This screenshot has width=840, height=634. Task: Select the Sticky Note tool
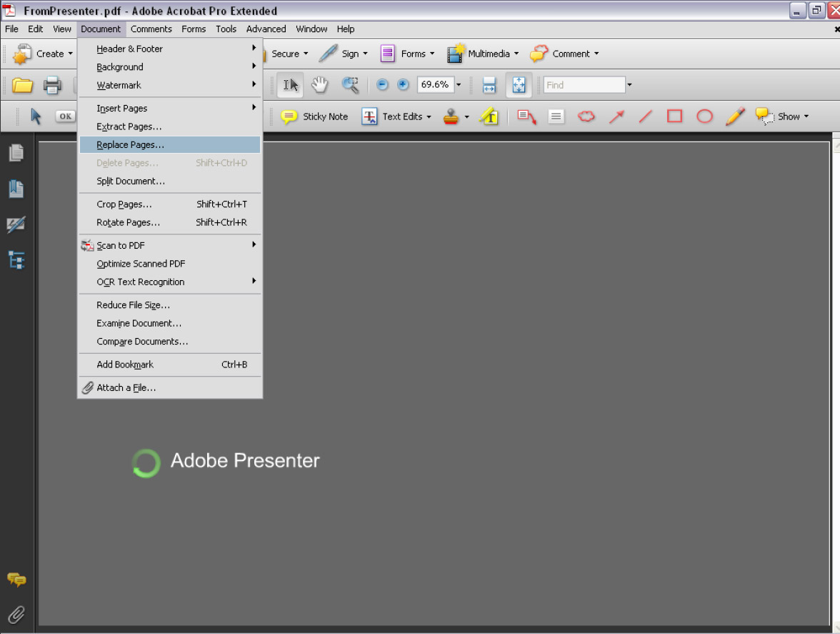pos(314,117)
